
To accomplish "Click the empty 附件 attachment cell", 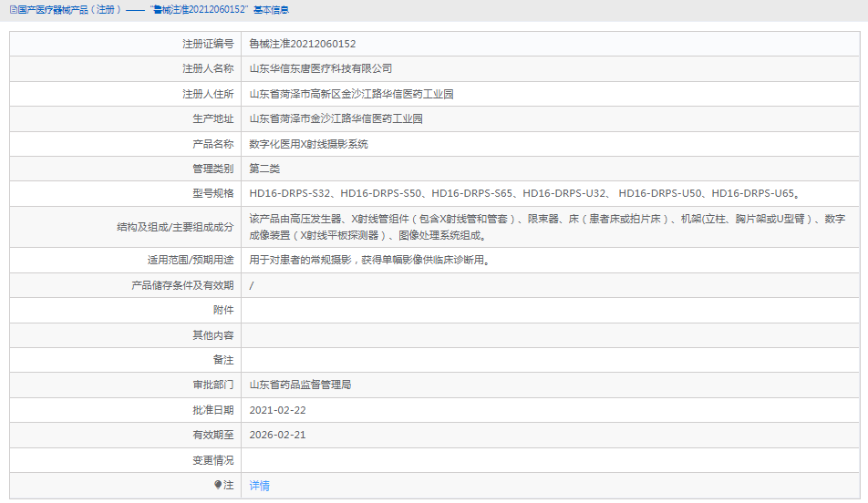I will pyautogui.click(x=547, y=310).
